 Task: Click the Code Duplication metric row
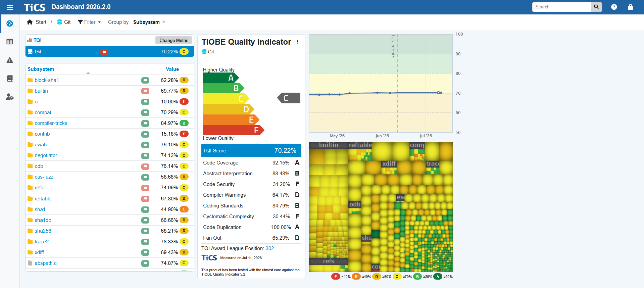click(x=251, y=227)
